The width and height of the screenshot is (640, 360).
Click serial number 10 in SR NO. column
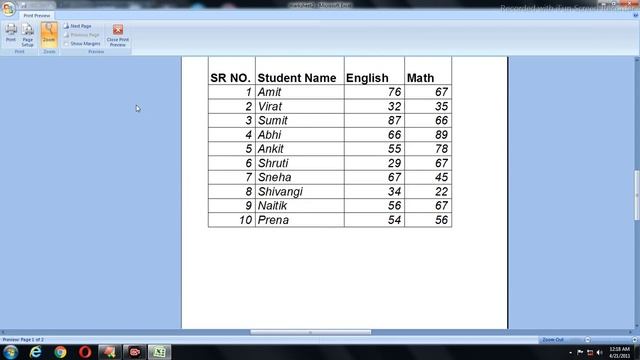(245, 220)
